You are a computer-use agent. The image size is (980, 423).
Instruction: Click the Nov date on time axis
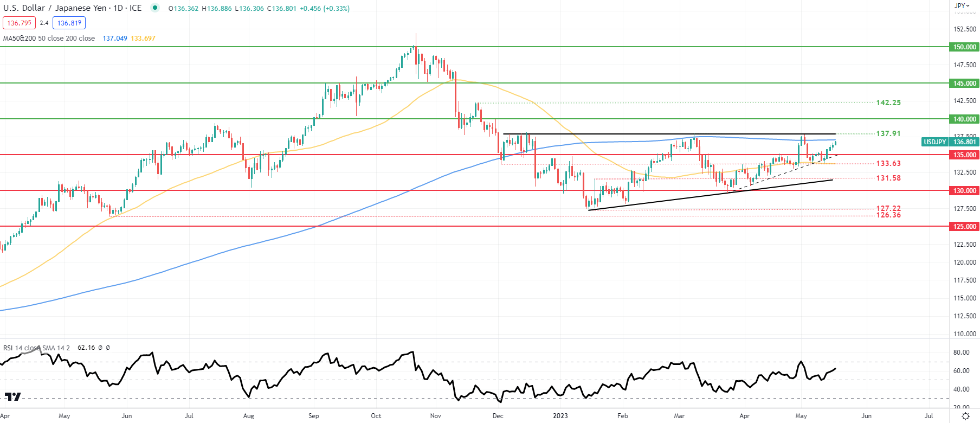[435, 416]
